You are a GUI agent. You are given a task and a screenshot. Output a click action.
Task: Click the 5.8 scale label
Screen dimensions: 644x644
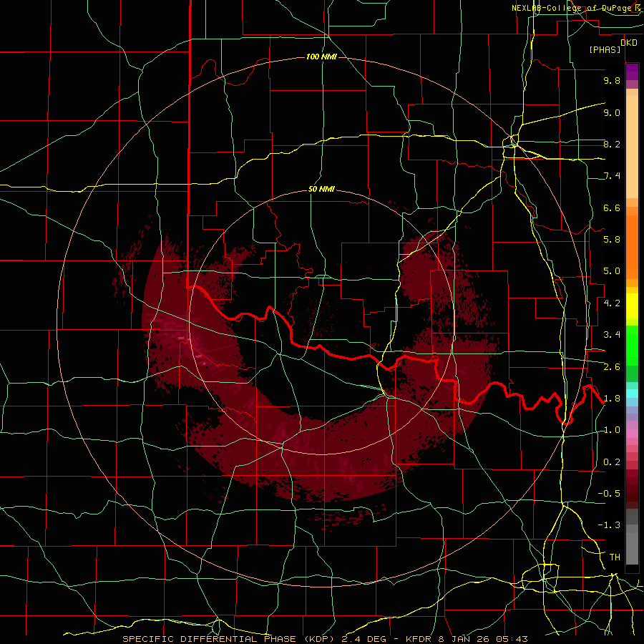612,240
